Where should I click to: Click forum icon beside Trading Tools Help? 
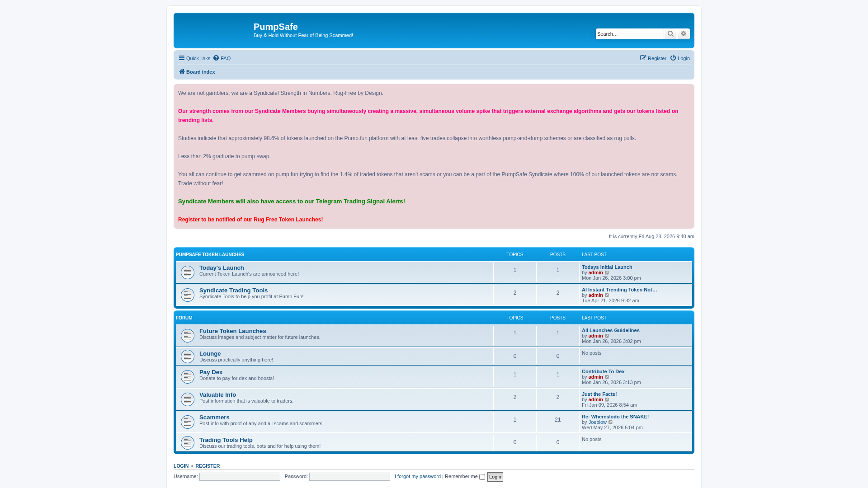coord(188,443)
